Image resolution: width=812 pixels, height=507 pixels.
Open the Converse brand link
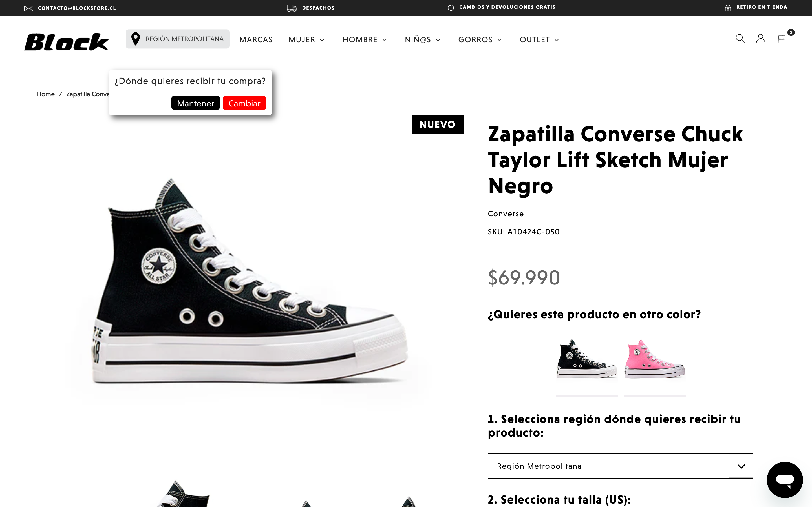506,214
